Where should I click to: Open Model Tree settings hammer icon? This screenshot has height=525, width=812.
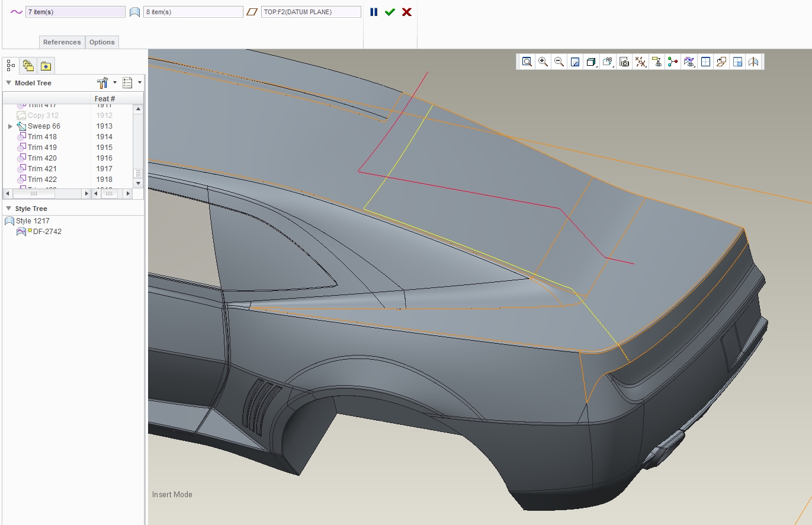pos(102,82)
